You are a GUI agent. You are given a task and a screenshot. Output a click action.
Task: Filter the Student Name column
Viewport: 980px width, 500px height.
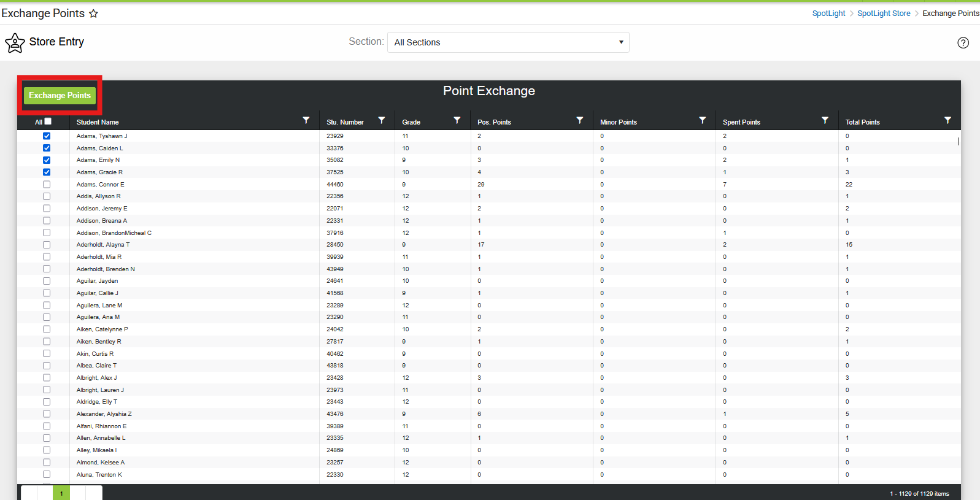[306, 120]
